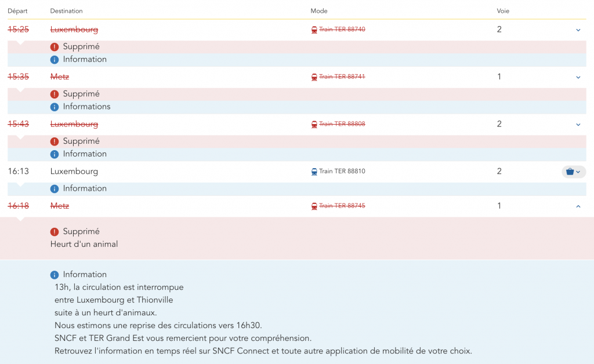Expand the 15:35 Metz departure row

tap(578, 77)
